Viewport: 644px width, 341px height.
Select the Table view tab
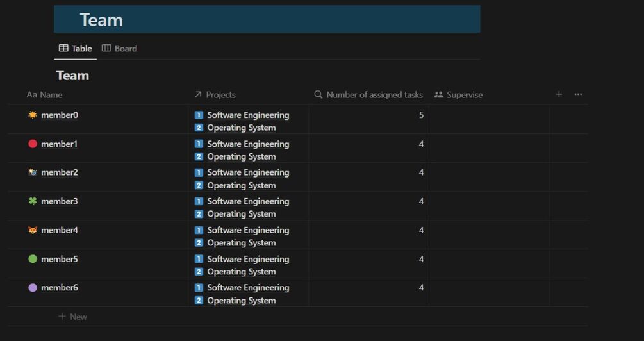click(x=76, y=48)
